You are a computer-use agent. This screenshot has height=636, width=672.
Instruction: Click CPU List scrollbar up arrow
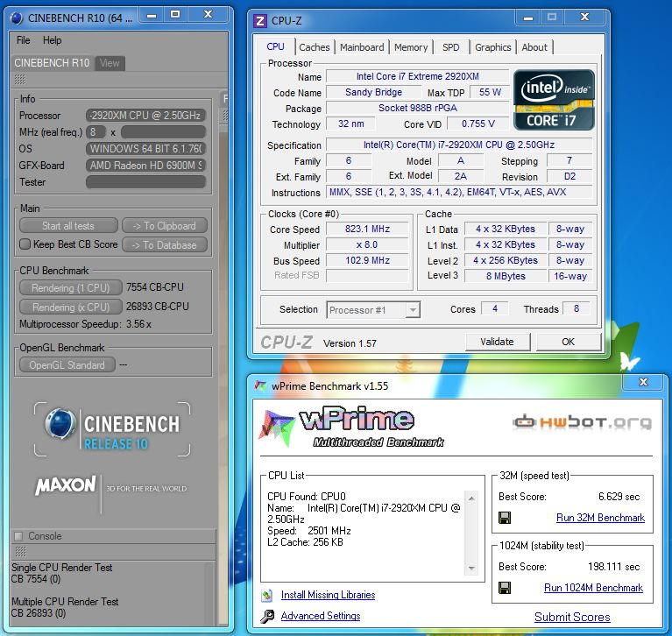(x=471, y=498)
